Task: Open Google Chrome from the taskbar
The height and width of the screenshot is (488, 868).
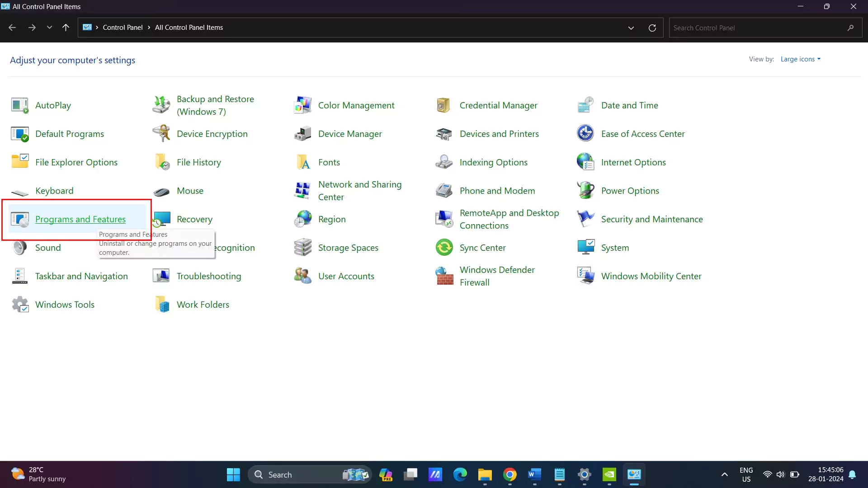Action: 509,474
